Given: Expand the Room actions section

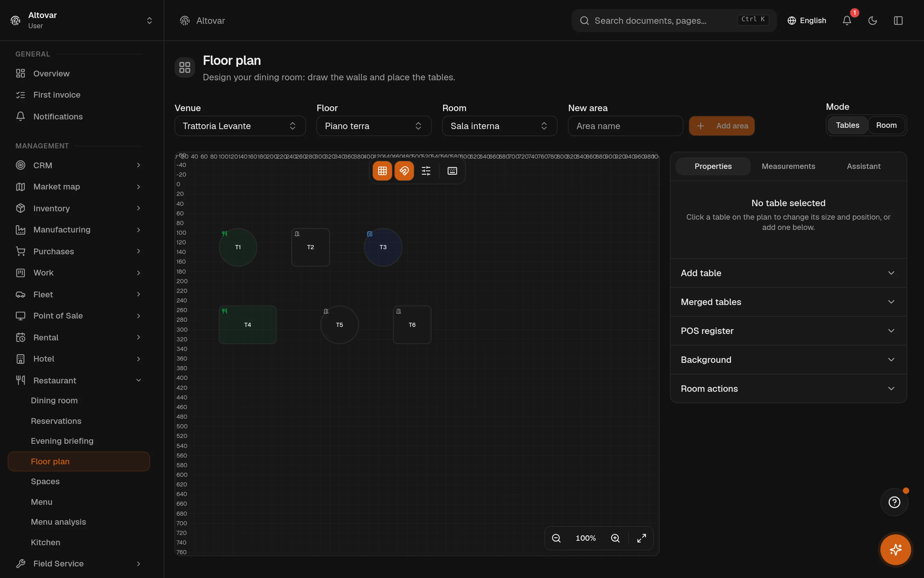Looking at the screenshot, I should click(x=788, y=389).
